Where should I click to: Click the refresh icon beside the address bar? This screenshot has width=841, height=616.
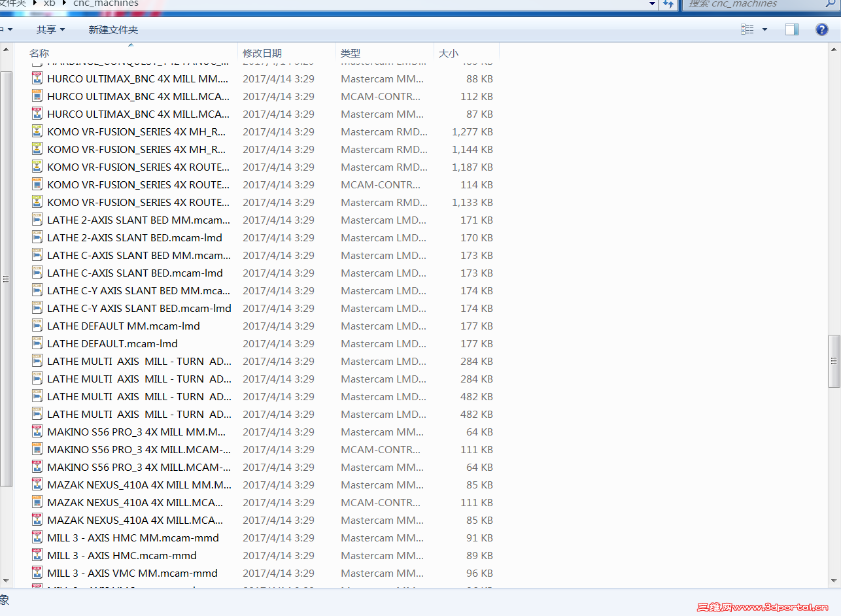coord(668,4)
